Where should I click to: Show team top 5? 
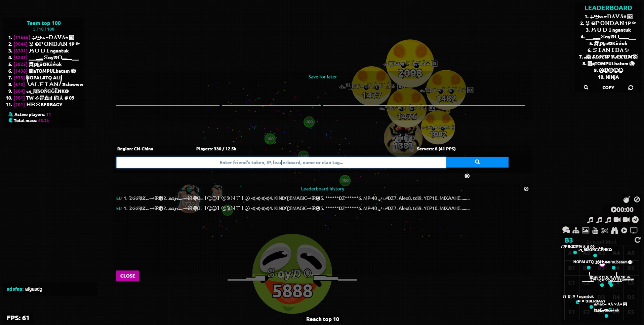[34, 29]
